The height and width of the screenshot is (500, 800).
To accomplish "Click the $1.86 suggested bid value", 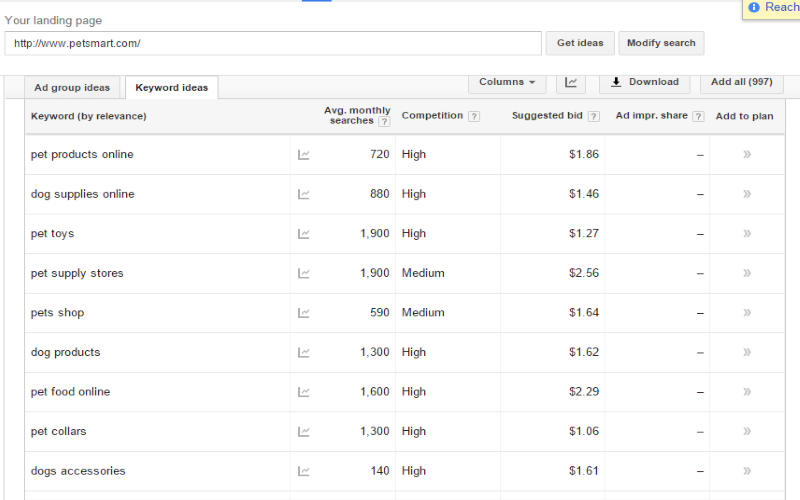I will coord(584,154).
